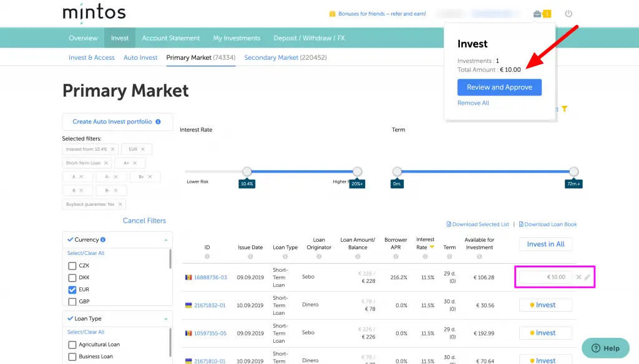Collapse the Currency filter section
Screen dimensions: 639x364
[165, 239]
